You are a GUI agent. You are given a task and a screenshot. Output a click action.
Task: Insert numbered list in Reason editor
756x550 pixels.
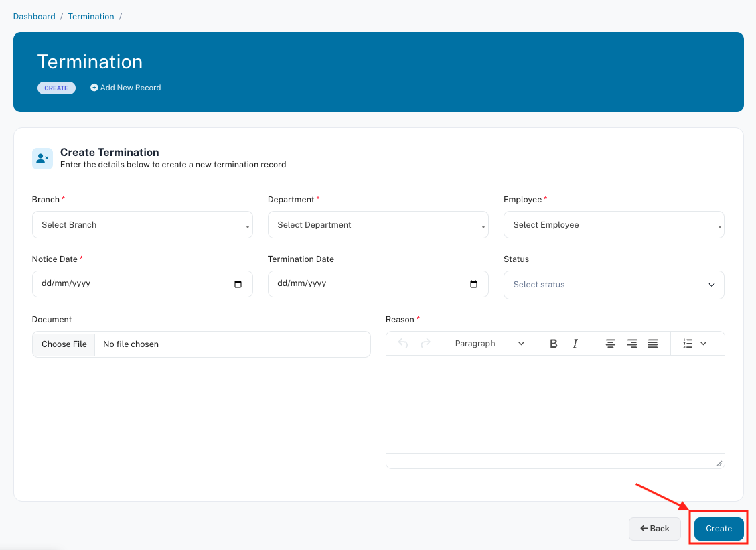tap(688, 344)
